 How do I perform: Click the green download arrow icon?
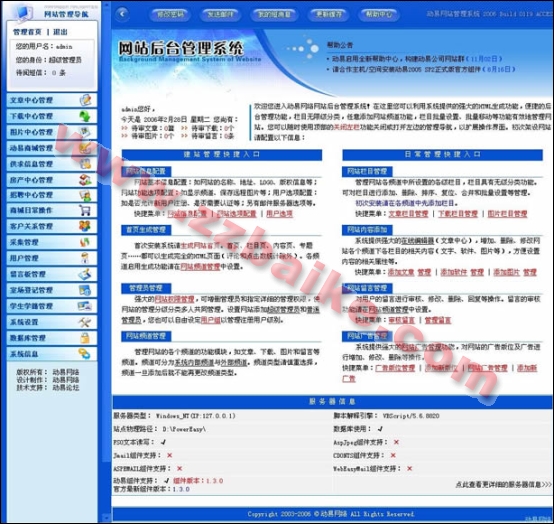tap(85, 116)
